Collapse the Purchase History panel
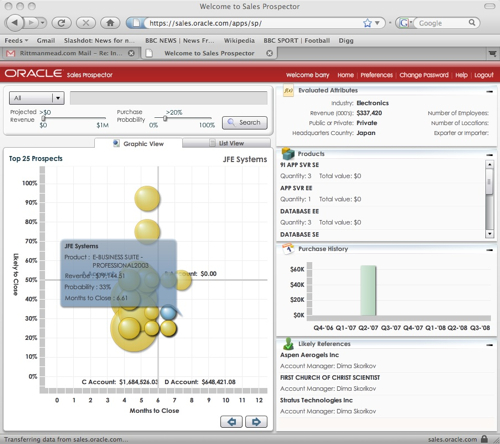The width and height of the screenshot is (500, 444). (x=489, y=250)
